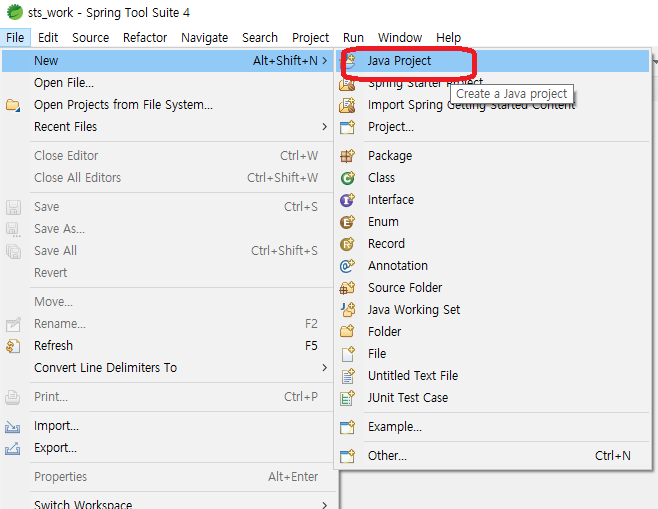Click the Export icon in File menu

pos(12,449)
